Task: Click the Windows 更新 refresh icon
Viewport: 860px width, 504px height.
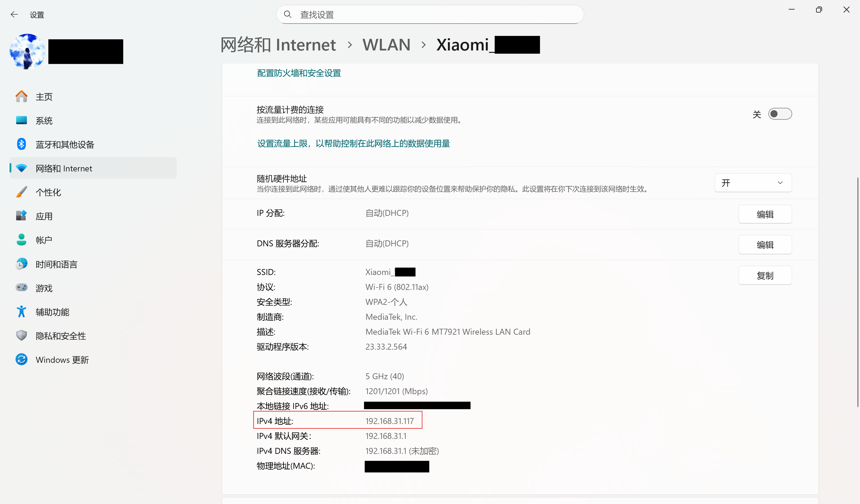Action: 21,359
